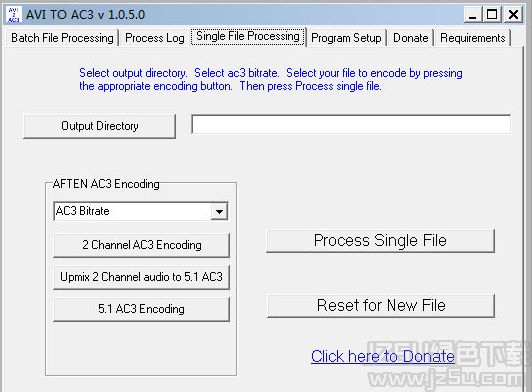This screenshot has height=392, width=532.
Task: Switch to the Batch File Processing tab
Action: click(x=62, y=38)
